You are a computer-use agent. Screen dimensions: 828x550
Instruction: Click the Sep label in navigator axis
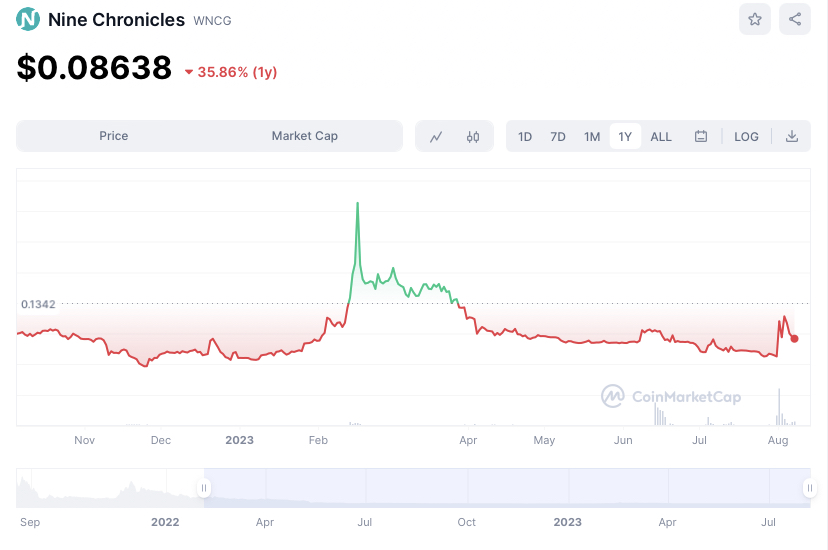coord(30,522)
